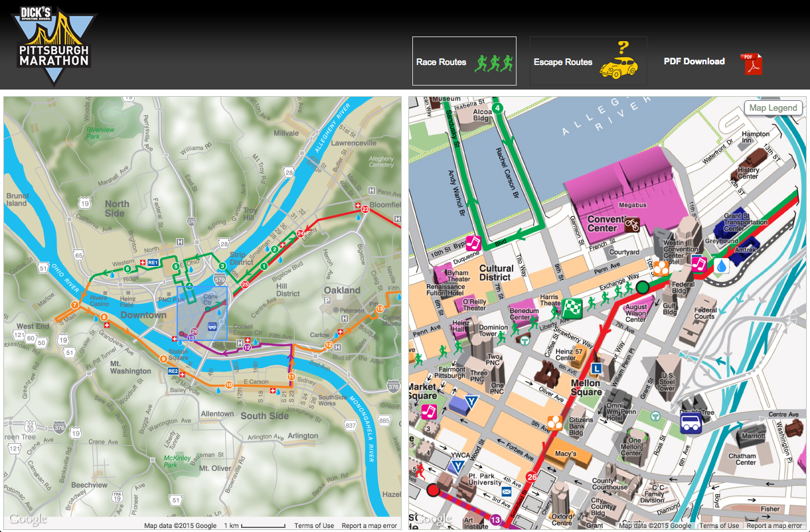Click music icon near Westin Convention Center
This screenshot has width=810, height=532.
(x=698, y=263)
